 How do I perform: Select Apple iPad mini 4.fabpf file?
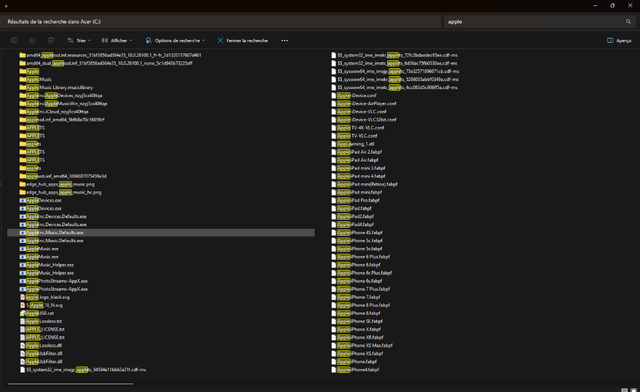[x=358, y=176]
